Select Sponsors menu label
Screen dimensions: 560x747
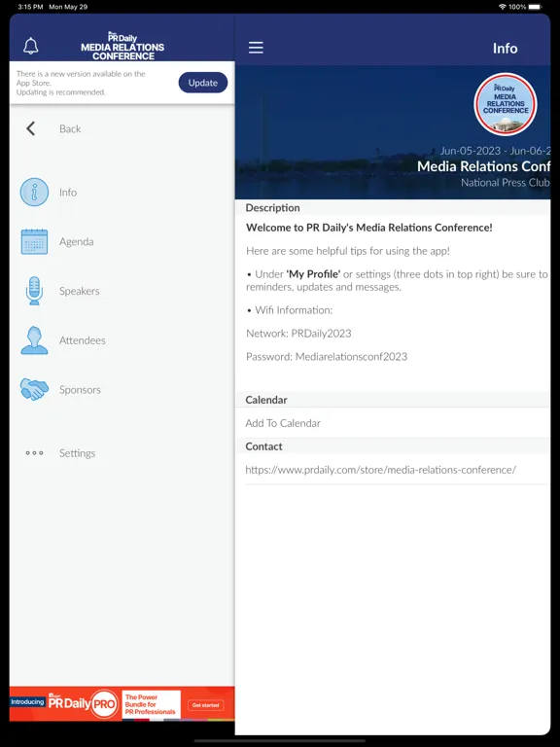[x=80, y=390]
